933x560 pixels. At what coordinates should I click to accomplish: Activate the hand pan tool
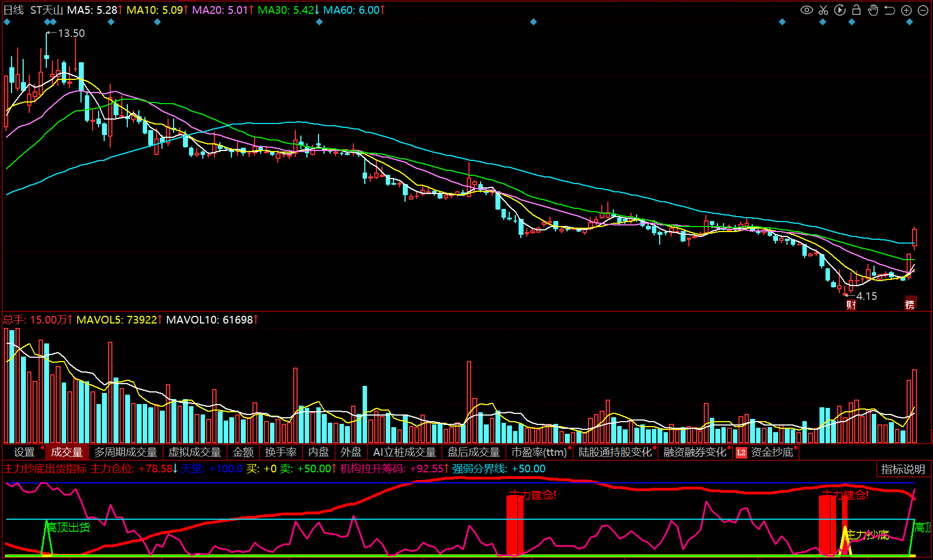pyautogui.click(x=873, y=10)
